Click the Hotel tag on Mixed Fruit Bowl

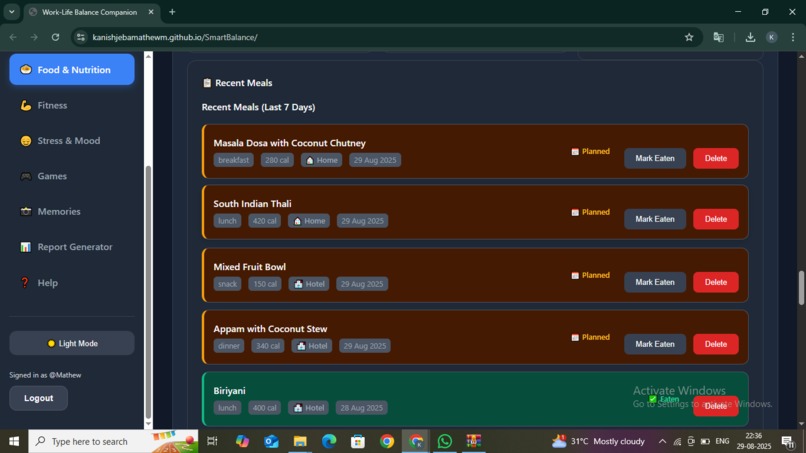[309, 284]
